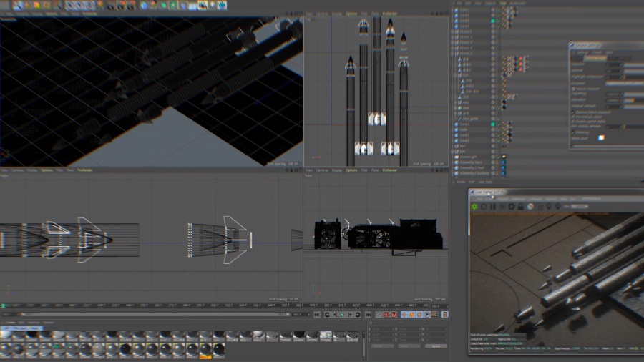The width and height of the screenshot is (644, 362).
Task: Open Options menu in the top-right viewport
Action: point(351,14)
